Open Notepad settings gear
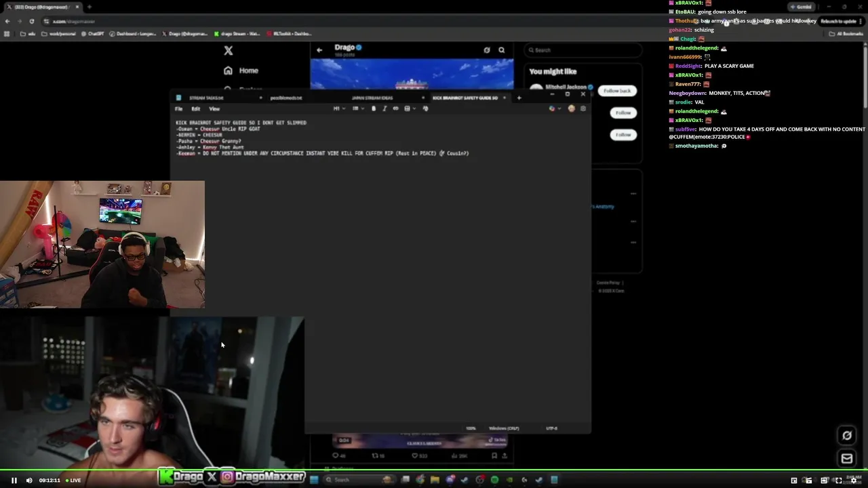This screenshot has height=488, width=868. tap(583, 108)
